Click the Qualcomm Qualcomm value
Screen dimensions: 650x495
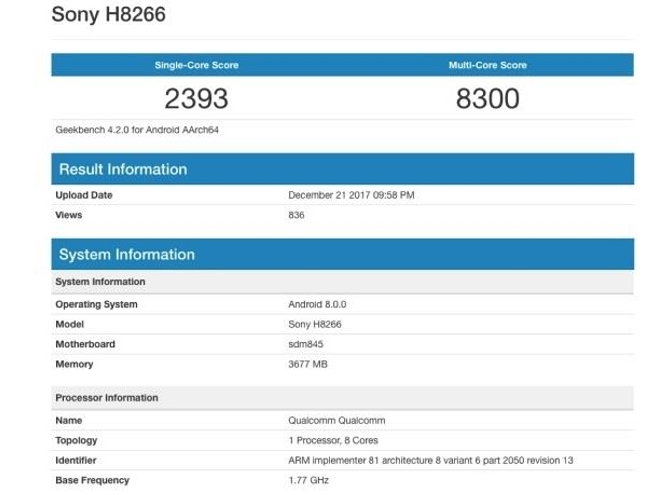click(x=337, y=420)
